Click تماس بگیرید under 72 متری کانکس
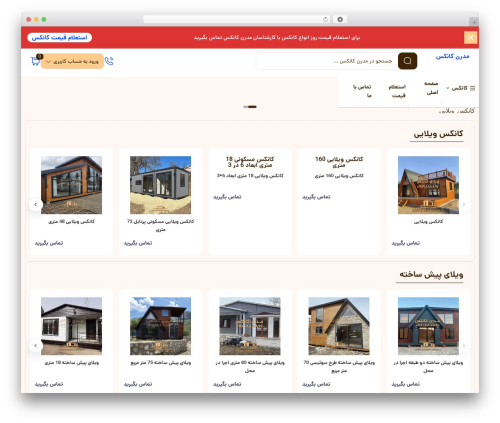Screen dimensions: 500x423 point(138,243)
